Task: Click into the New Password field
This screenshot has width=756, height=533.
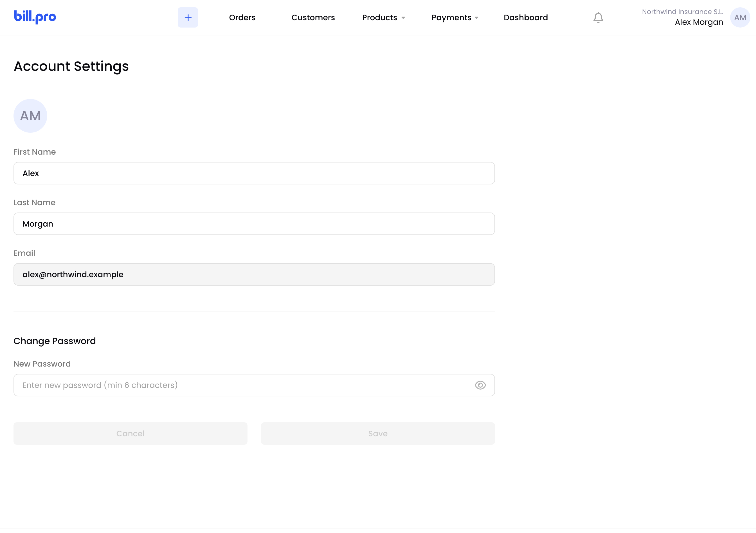Action: [x=254, y=385]
